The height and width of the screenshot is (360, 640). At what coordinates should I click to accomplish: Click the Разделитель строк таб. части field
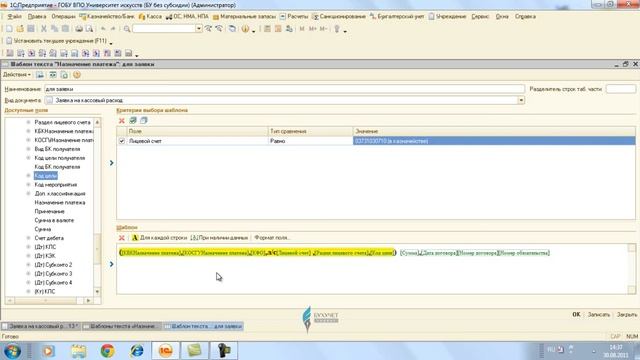tap(620, 89)
